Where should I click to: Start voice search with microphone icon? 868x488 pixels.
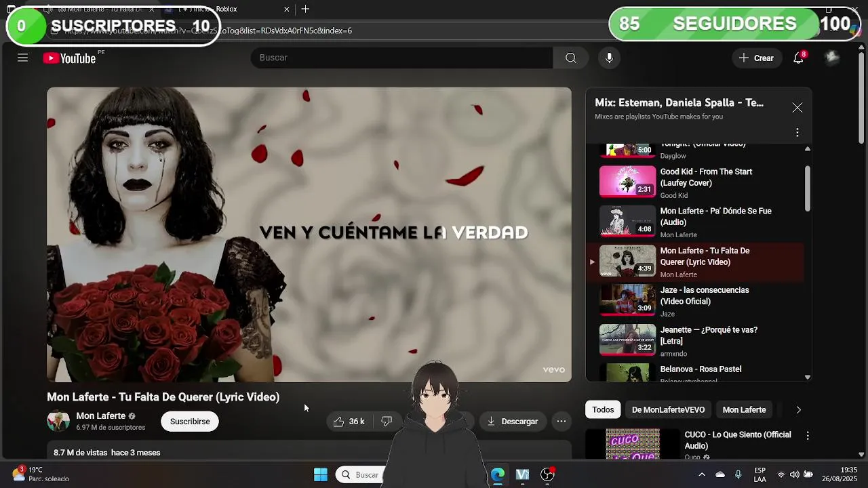tap(609, 58)
